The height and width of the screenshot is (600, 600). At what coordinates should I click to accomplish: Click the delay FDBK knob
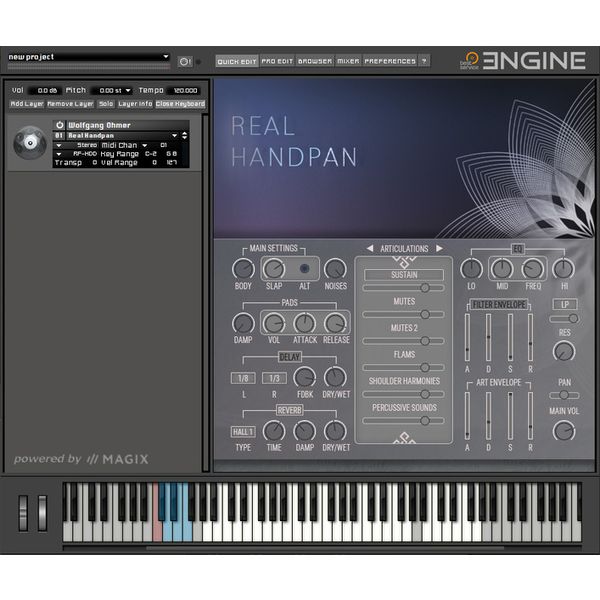click(305, 377)
